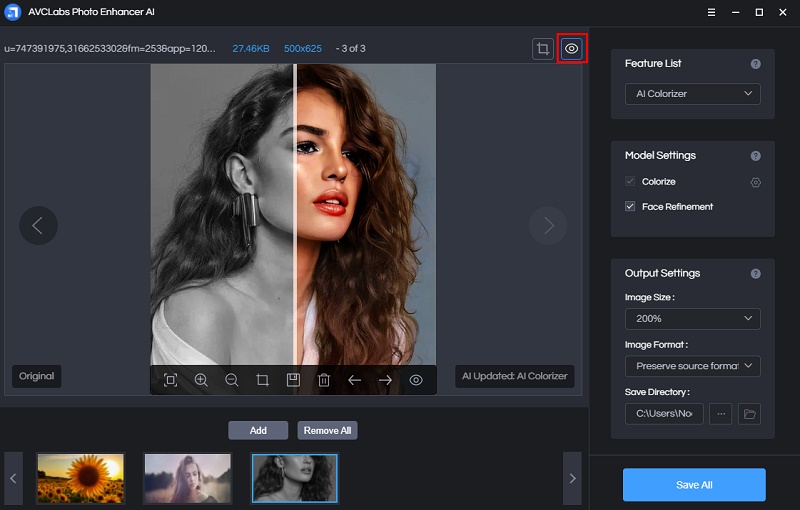Image resolution: width=800 pixels, height=510 pixels.
Task: Click the before/after comparison divider line
Action: (295, 214)
